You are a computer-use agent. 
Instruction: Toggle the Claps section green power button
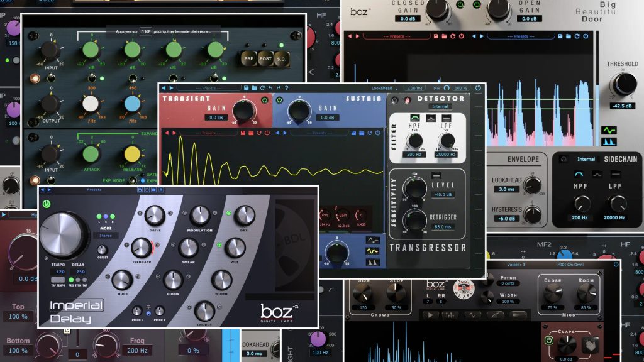(548, 340)
